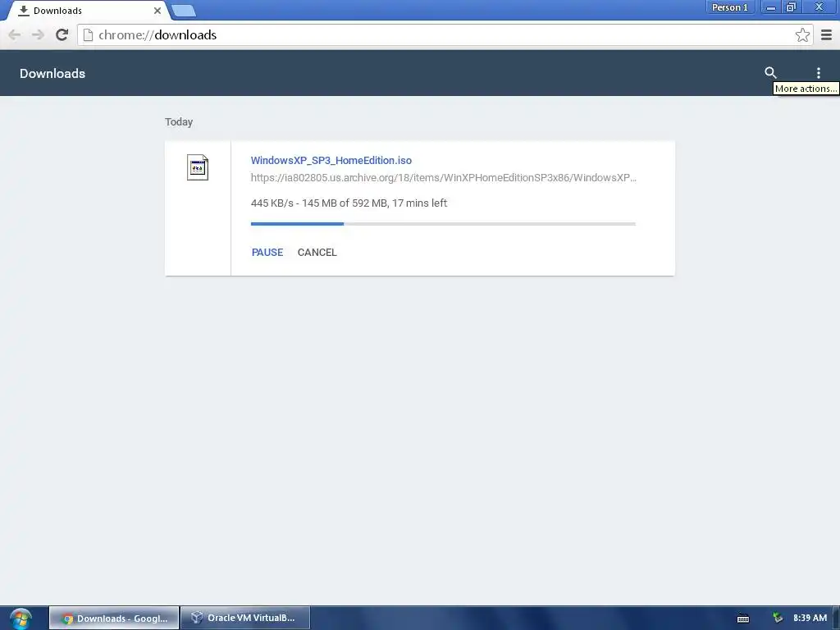
Task: Open WindowsXP_SP3_HomeEdition.iso link
Action: click(x=331, y=160)
